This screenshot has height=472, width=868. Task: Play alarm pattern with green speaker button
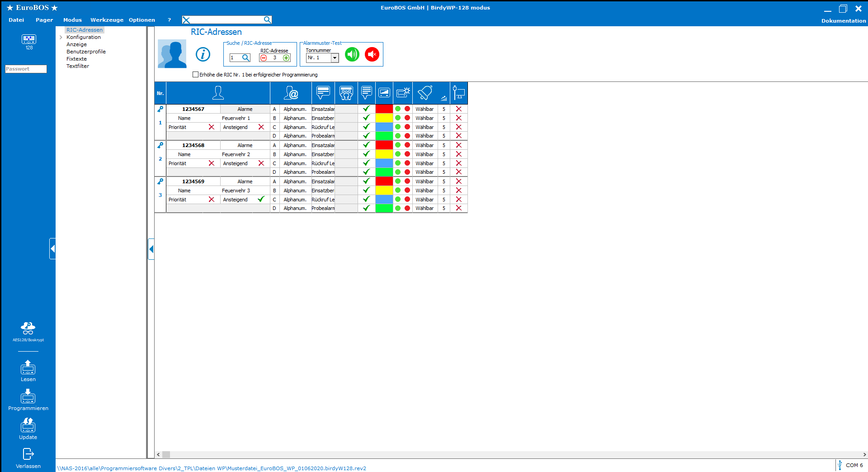(x=352, y=54)
